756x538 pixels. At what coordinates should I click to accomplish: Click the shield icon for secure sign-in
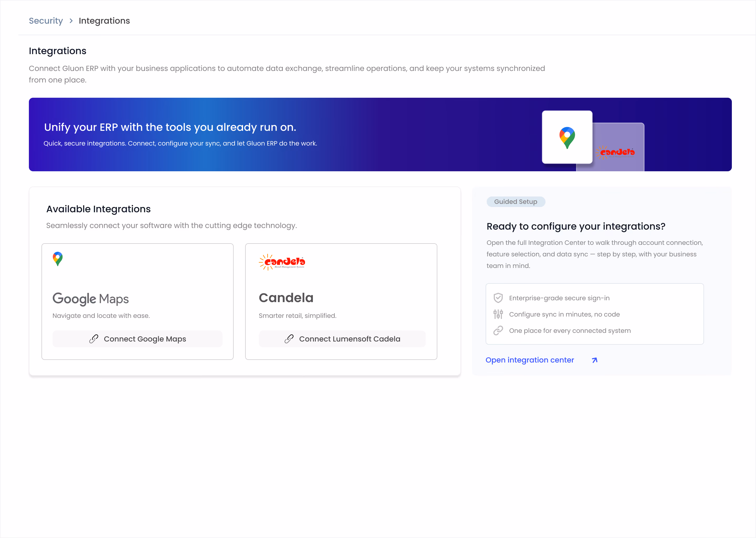tap(498, 298)
